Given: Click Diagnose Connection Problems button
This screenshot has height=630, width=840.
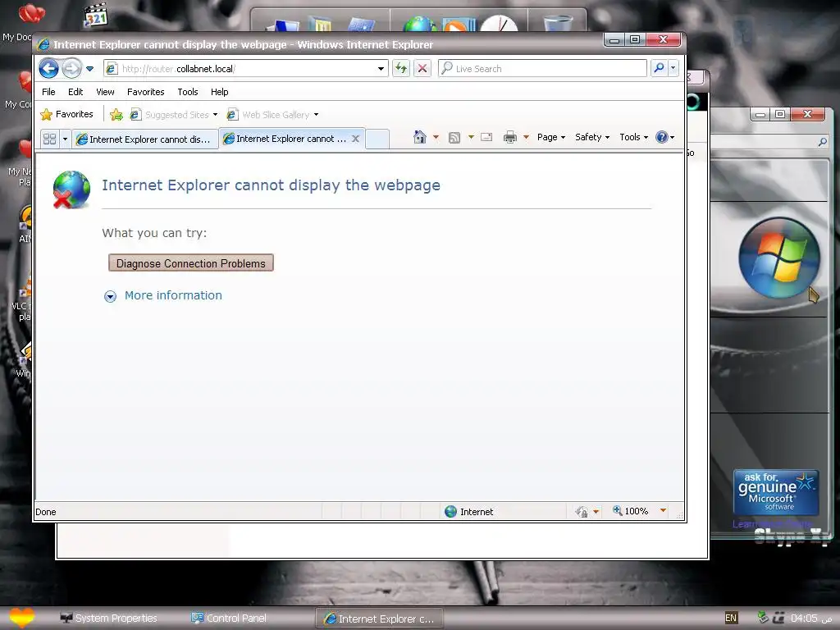Looking at the screenshot, I should pos(190,263).
